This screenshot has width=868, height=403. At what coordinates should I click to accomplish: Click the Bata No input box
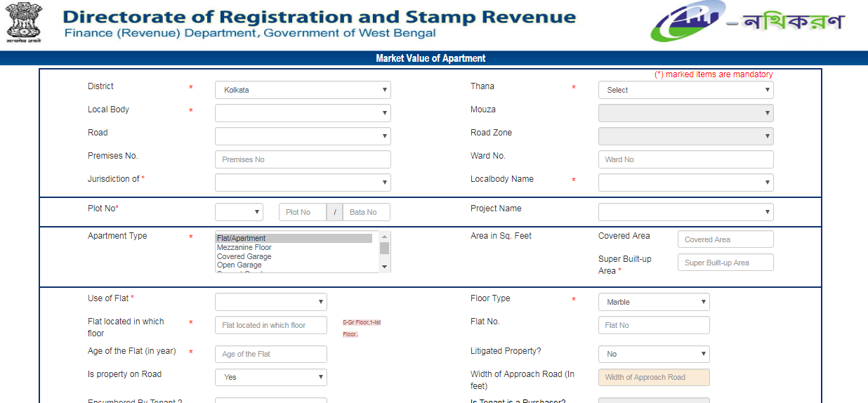pyautogui.click(x=366, y=212)
